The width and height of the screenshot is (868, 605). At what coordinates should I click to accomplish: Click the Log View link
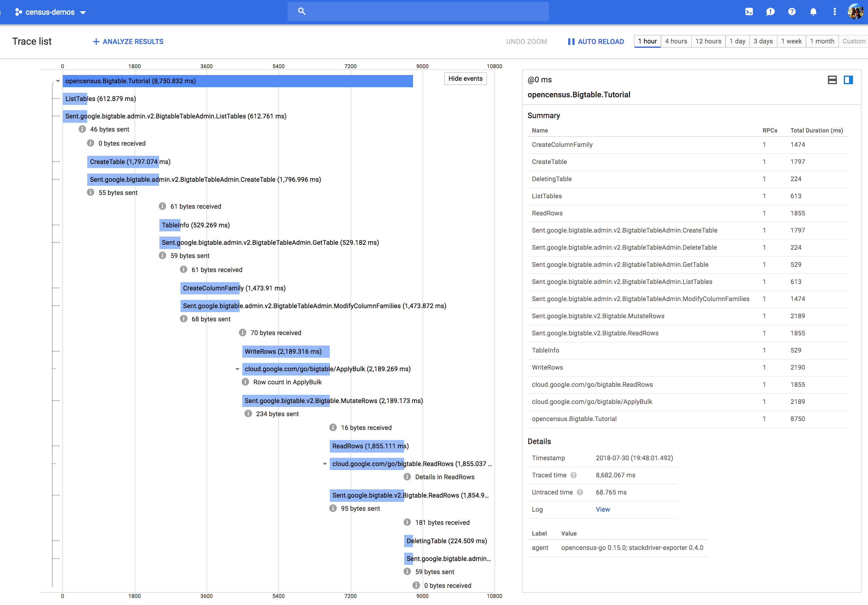point(603,509)
